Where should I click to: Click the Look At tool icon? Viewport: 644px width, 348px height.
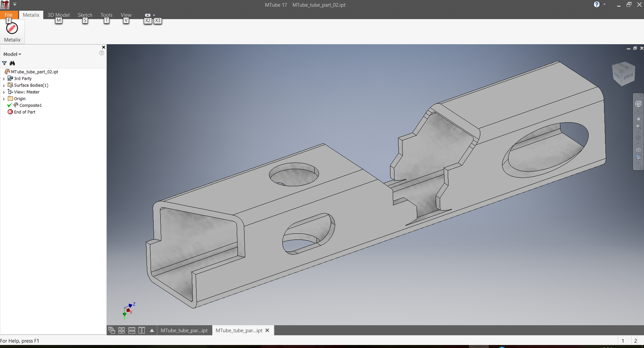click(x=638, y=150)
